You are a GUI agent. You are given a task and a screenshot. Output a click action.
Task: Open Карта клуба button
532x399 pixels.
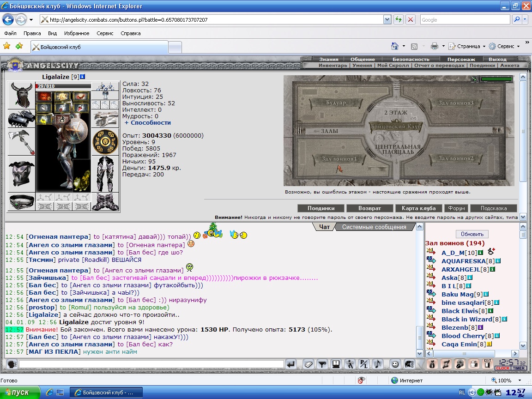coord(418,208)
